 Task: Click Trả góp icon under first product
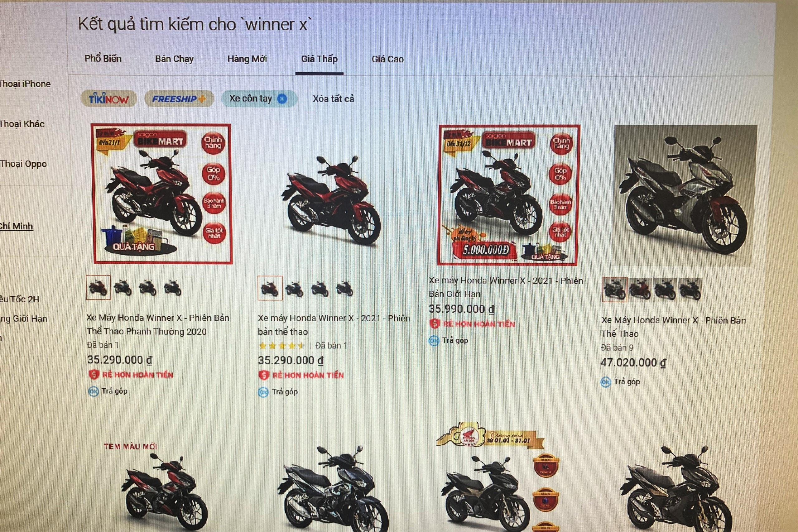coord(93,391)
